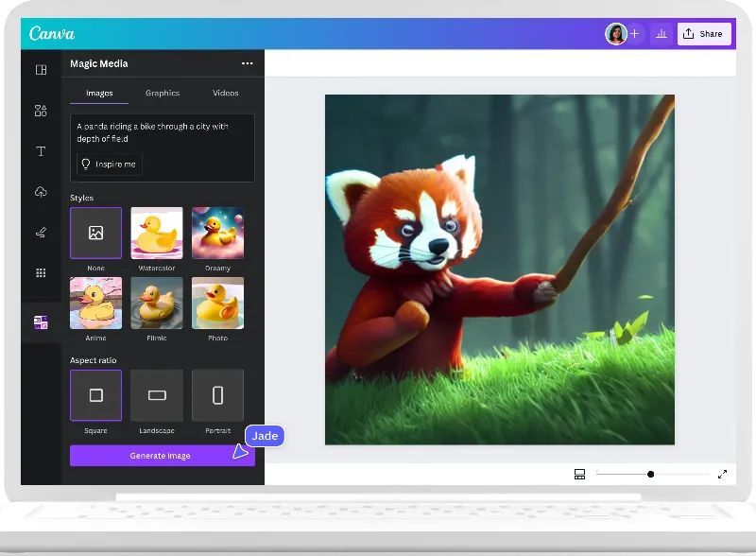Open the Elements shapes sidebar icon
Image resolution: width=756 pixels, height=556 pixels.
tap(41, 111)
